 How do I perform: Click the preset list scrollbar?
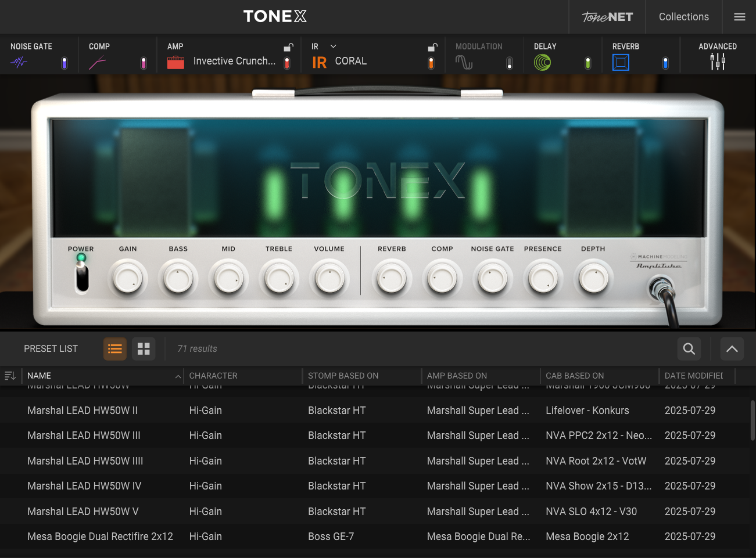click(x=753, y=421)
